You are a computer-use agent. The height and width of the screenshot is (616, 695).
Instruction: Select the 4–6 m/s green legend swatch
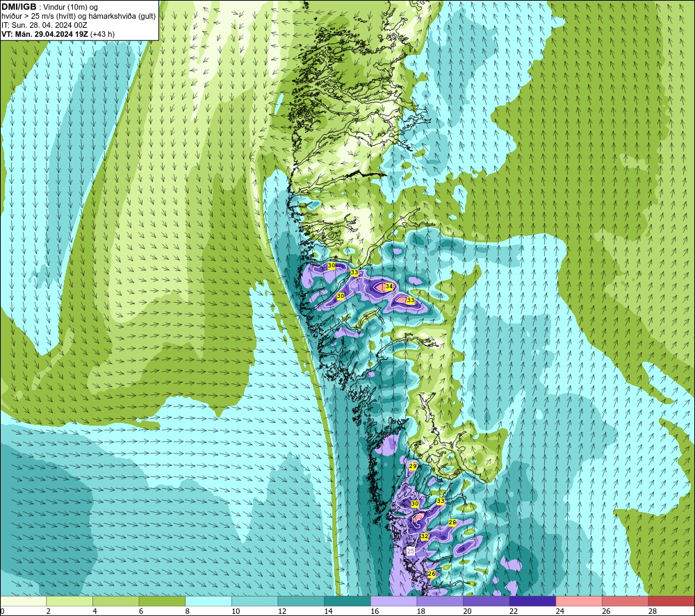click(115, 601)
